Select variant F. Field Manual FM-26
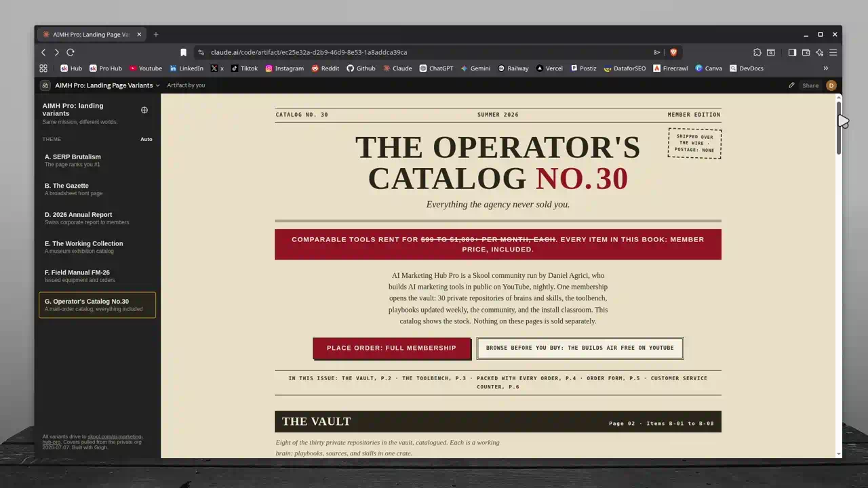868x488 pixels. pos(97,276)
